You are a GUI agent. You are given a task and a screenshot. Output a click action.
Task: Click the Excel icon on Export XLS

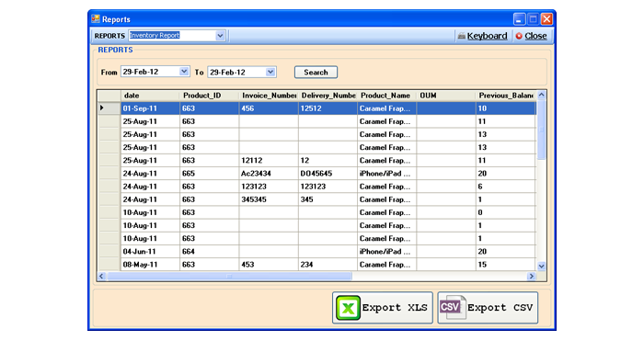click(349, 308)
